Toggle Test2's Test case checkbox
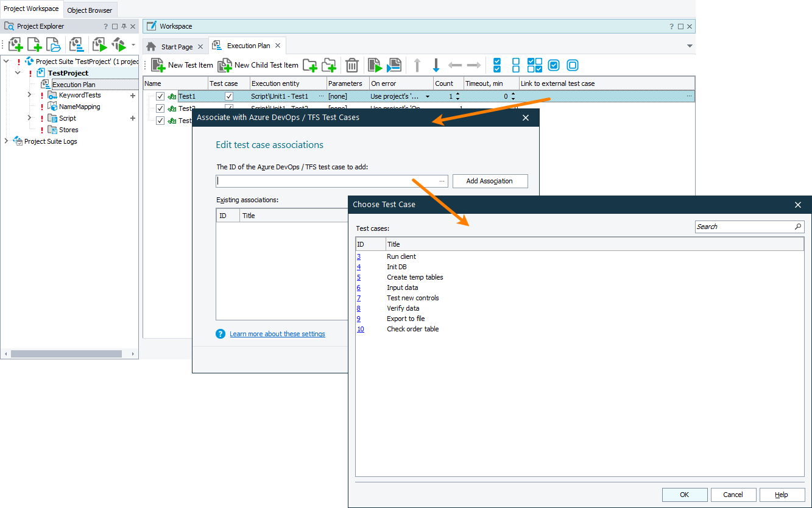812x508 pixels. pyautogui.click(x=228, y=108)
